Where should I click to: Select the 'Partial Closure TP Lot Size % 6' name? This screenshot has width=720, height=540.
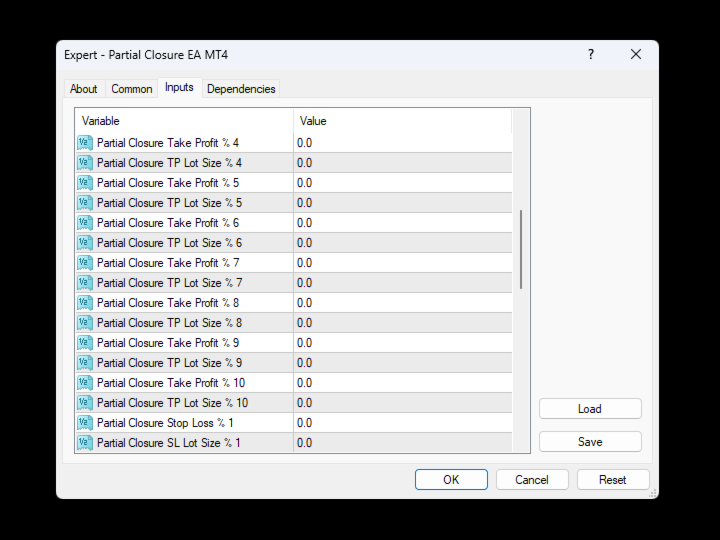click(x=169, y=243)
